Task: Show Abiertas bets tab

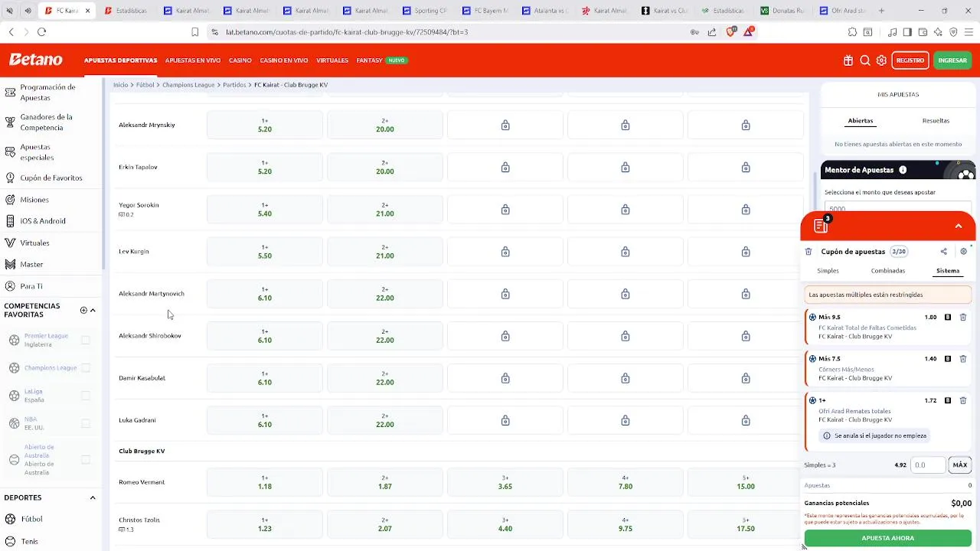Action: pos(861,121)
